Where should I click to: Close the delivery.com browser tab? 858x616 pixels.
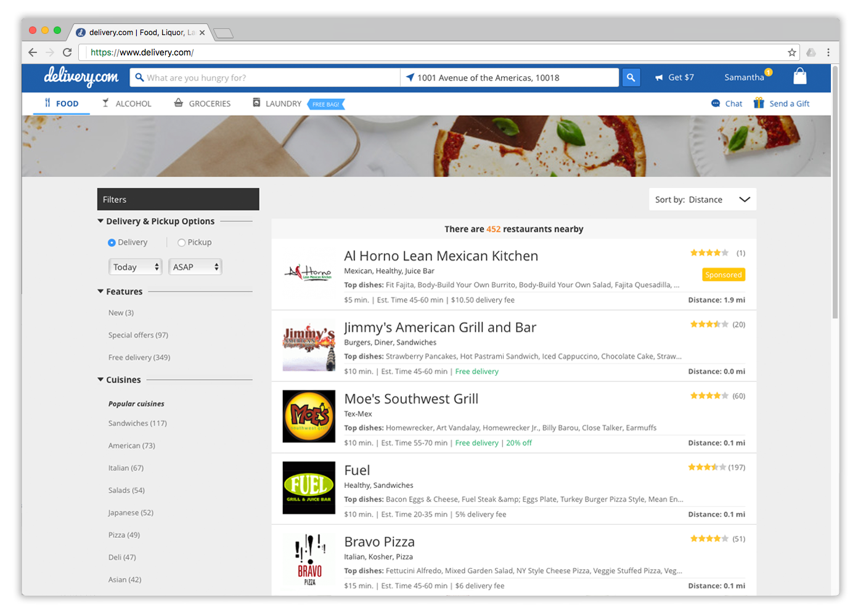(x=202, y=33)
